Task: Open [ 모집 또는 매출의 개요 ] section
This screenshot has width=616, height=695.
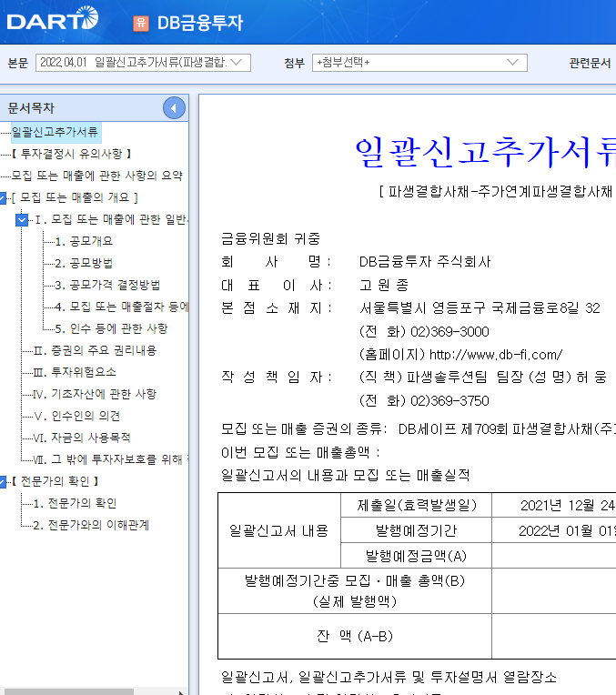Action: point(75,197)
